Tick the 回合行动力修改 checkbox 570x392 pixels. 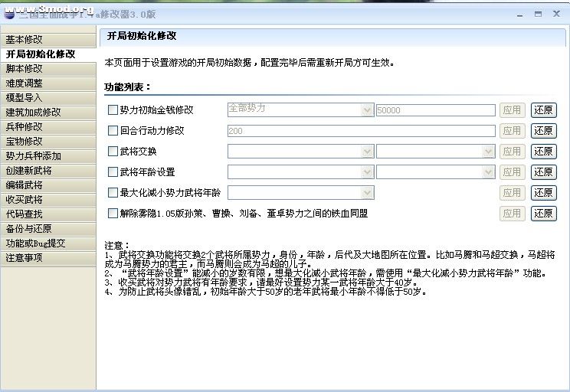[x=113, y=131]
